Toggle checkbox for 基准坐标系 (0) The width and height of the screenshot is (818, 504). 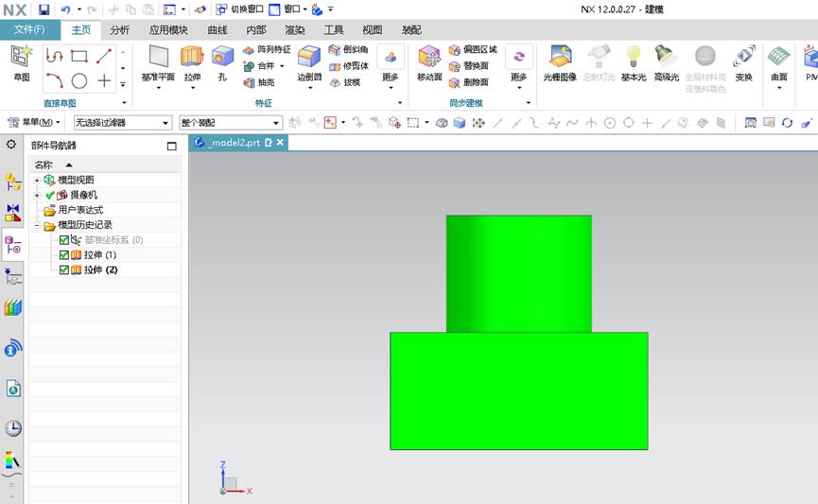coord(64,240)
